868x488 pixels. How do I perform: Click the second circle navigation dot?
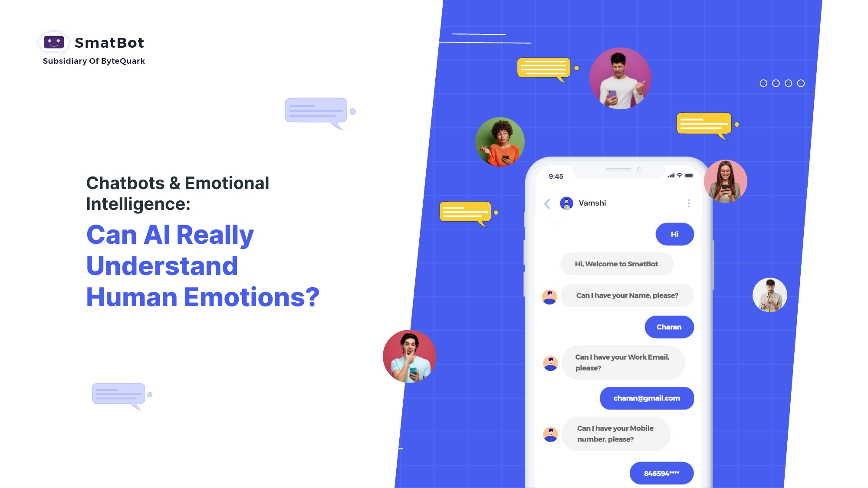[x=776, y=83]
